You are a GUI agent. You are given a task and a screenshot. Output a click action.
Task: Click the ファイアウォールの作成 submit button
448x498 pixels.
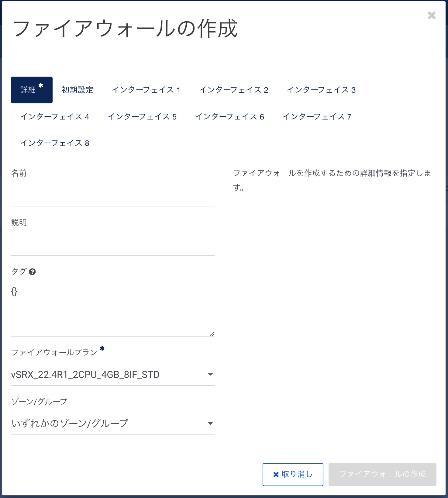pyautogui.click(x=382, y=475)
